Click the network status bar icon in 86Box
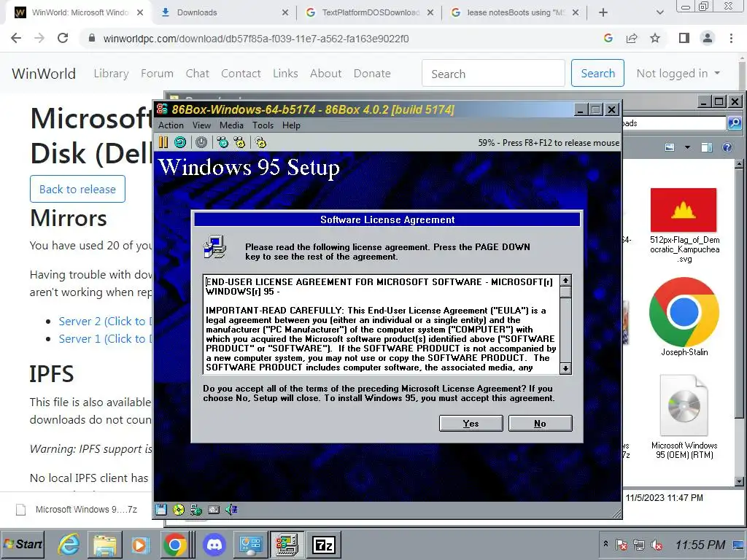 coord(196,510)
